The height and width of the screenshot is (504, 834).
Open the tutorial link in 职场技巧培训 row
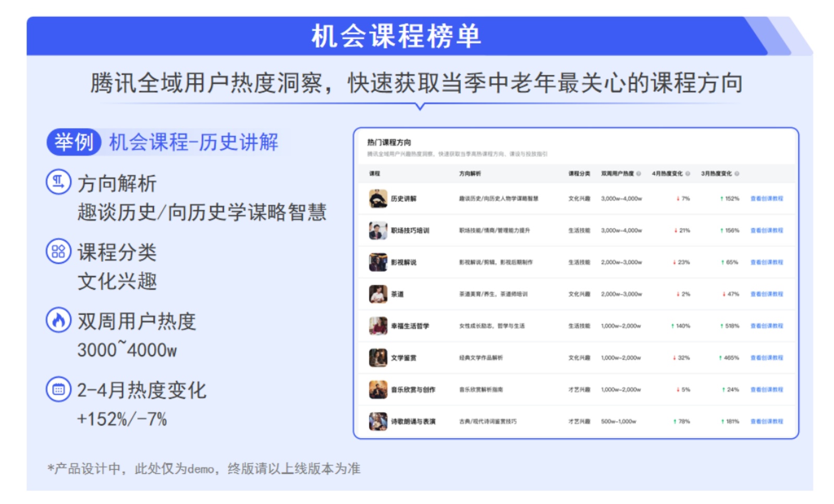767,230
